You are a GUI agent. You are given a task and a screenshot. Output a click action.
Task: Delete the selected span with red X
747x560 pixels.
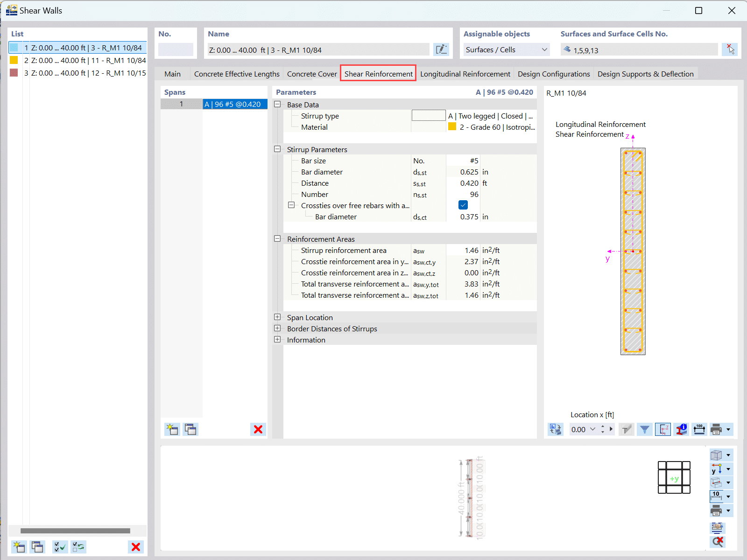[258, 429]
